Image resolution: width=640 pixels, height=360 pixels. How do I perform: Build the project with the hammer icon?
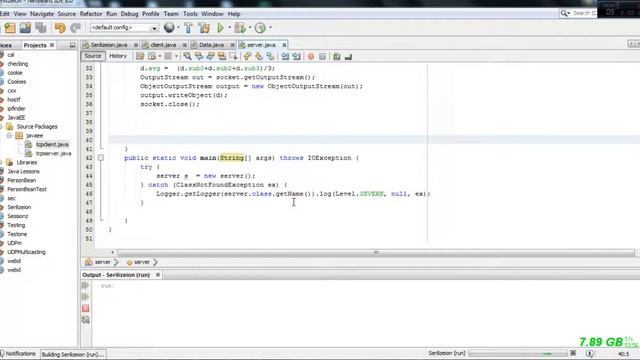[x=188, y=28]
